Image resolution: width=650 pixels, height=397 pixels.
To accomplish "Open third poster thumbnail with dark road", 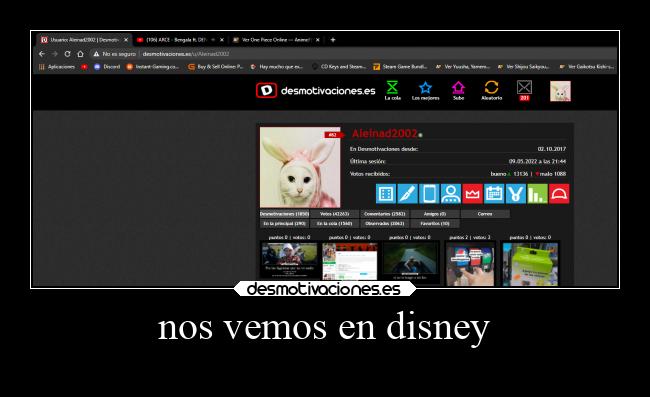I will coord(410,263).
